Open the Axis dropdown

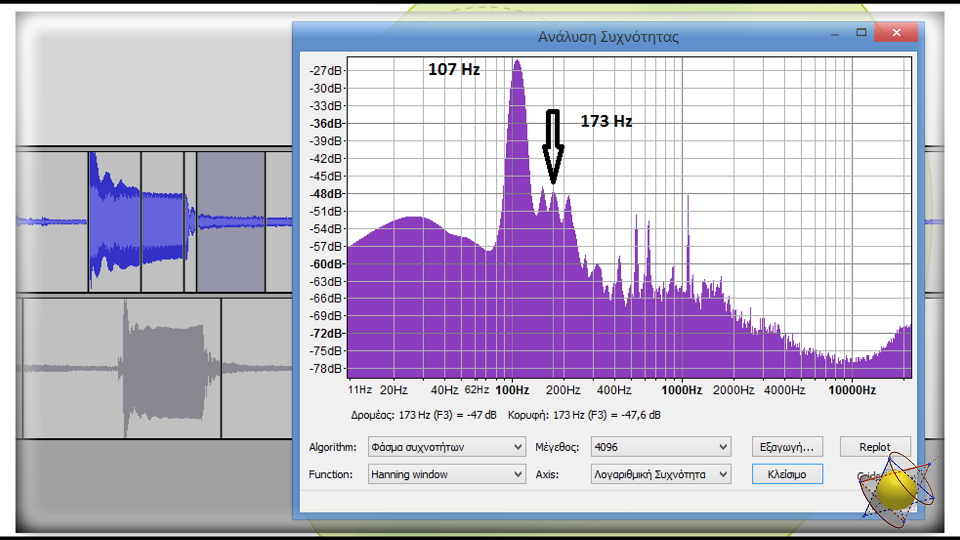(x=660, y=474)
